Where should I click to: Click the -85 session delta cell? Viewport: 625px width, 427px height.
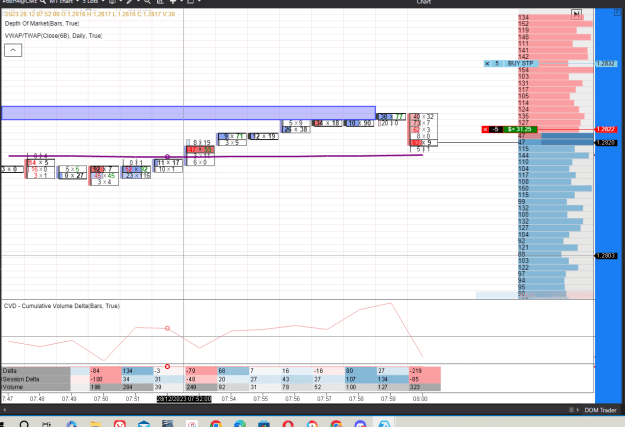425,379
